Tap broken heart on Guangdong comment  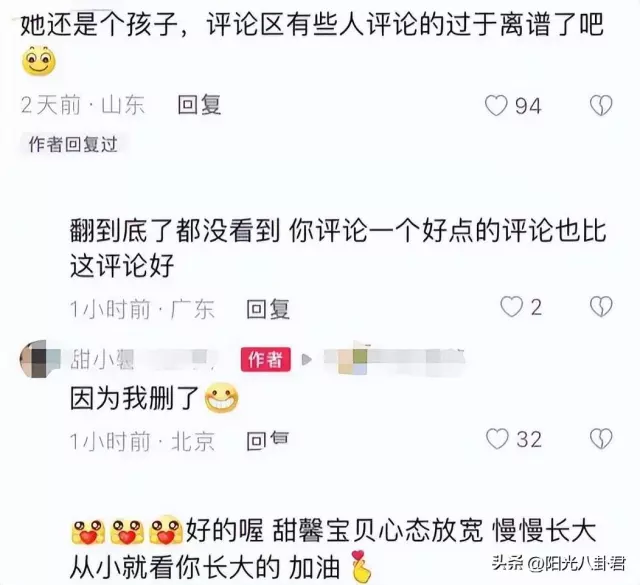pyautogui.click(x=601, y=307)
